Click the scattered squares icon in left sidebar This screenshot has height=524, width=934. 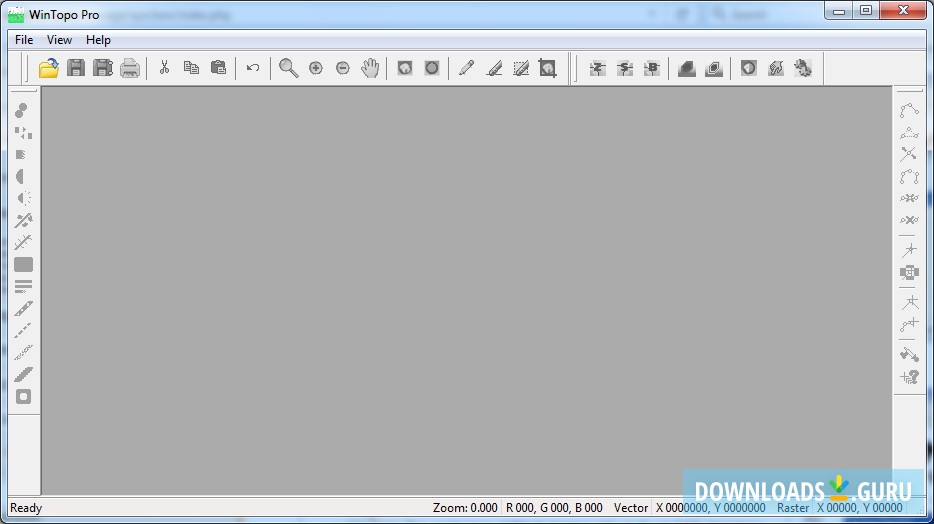tap(23, 133)
